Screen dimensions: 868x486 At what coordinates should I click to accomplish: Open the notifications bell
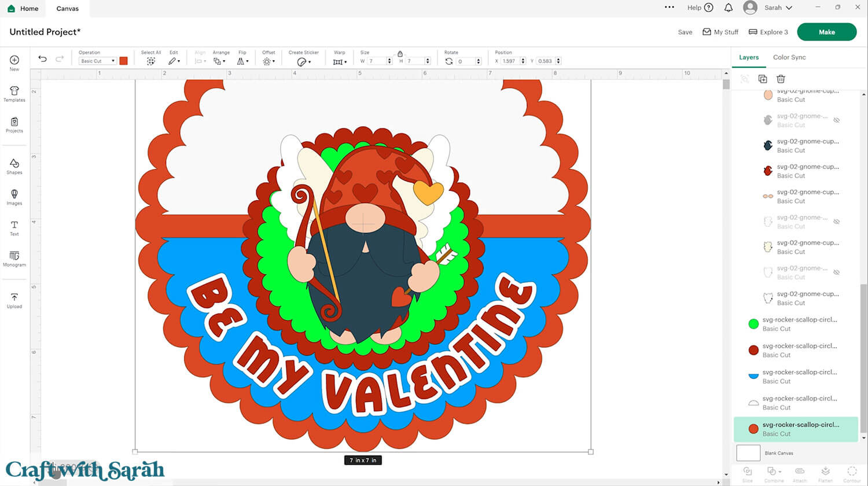point(729,8)
